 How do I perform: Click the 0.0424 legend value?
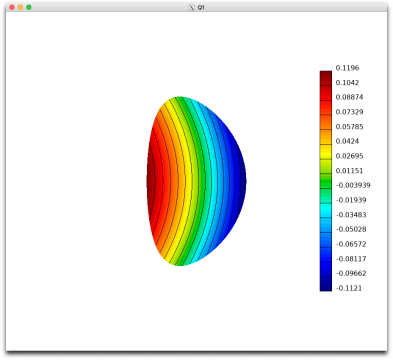(347, 141)
